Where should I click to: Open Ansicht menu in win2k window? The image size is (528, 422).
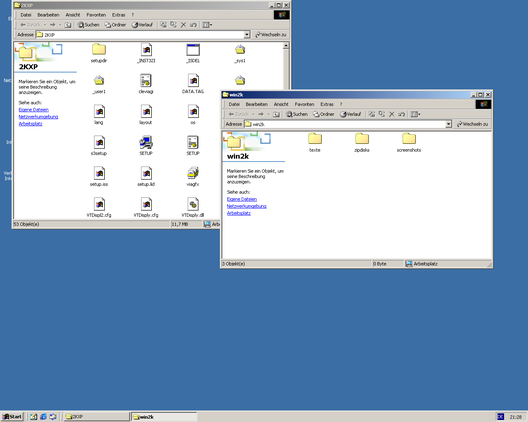tap(281, 104)
